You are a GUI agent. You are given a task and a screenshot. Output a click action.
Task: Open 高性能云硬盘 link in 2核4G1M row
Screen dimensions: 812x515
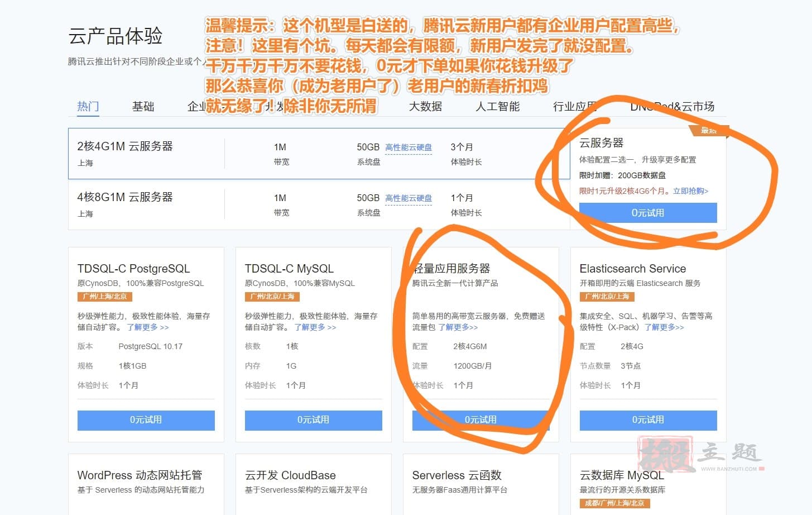(409, 147)
